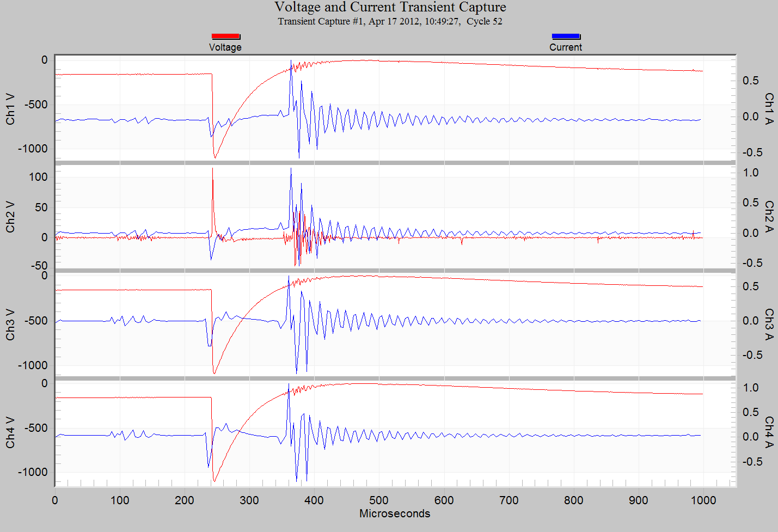Select the Ch1 A right axis label

click(x=768, y=109)
